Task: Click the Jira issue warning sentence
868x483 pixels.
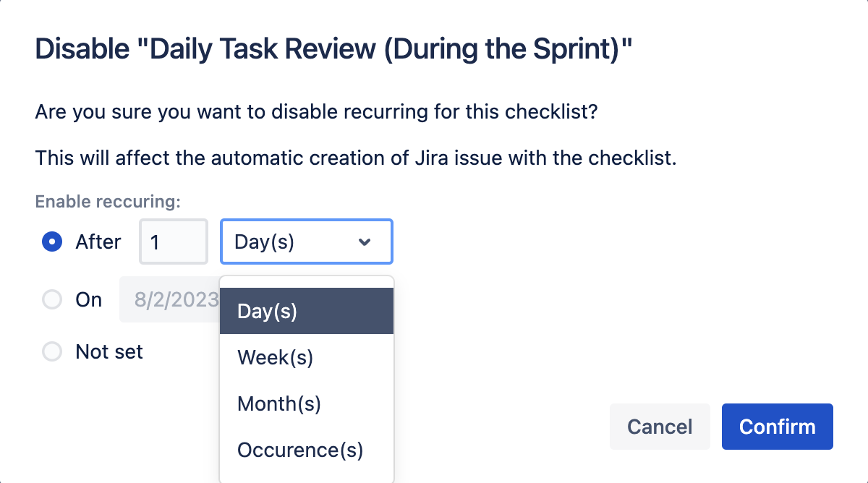Action: click(x=356, y=158)
